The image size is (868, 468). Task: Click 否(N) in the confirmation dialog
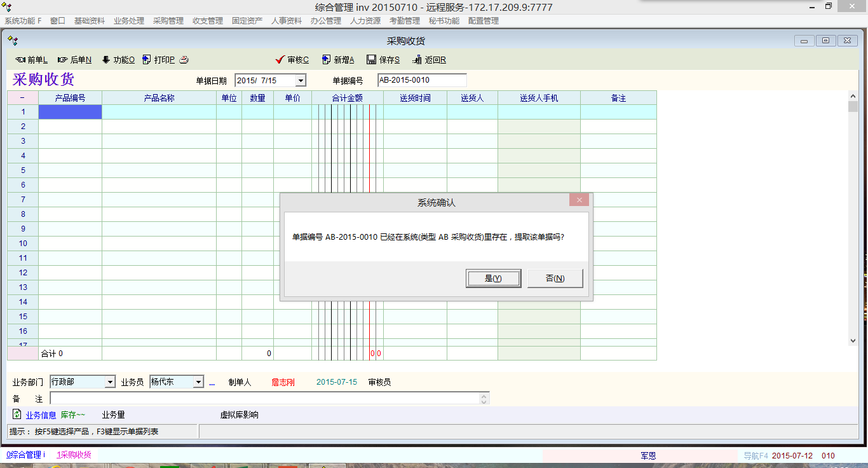(555, 279)
